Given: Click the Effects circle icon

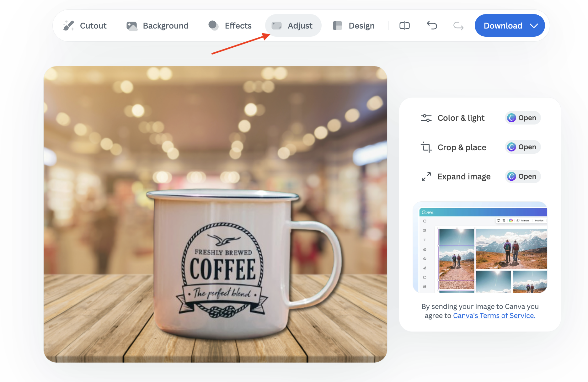Looking at the screenshot, I should [213, 25].
